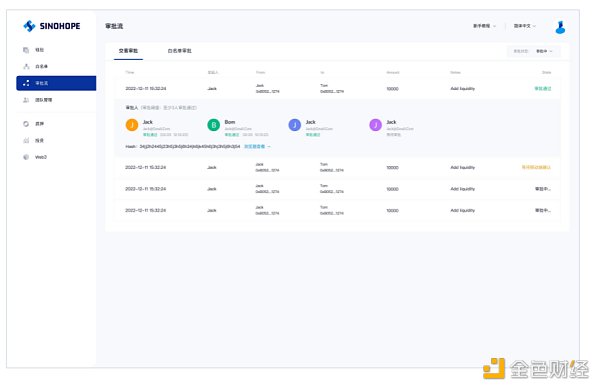The height and width of the screenshot is (390, 600).
Task: Click the SINOHOPE logo
Action: click(52, 26)
